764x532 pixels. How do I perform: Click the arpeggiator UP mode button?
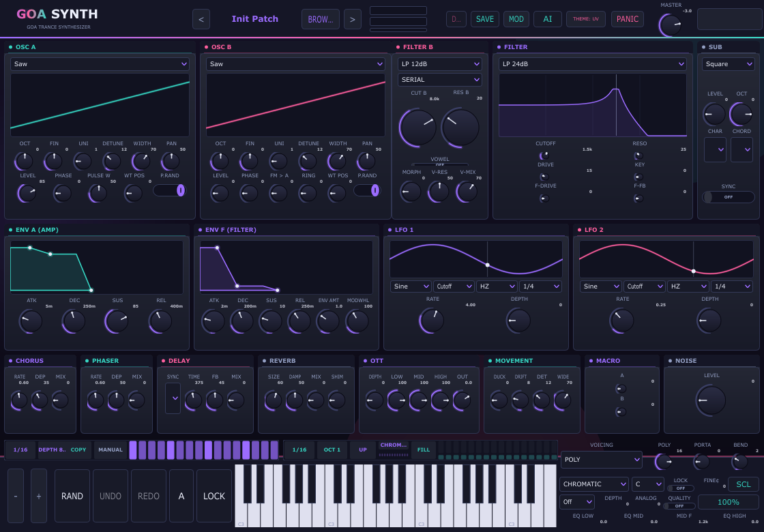(x=362, y=449)
